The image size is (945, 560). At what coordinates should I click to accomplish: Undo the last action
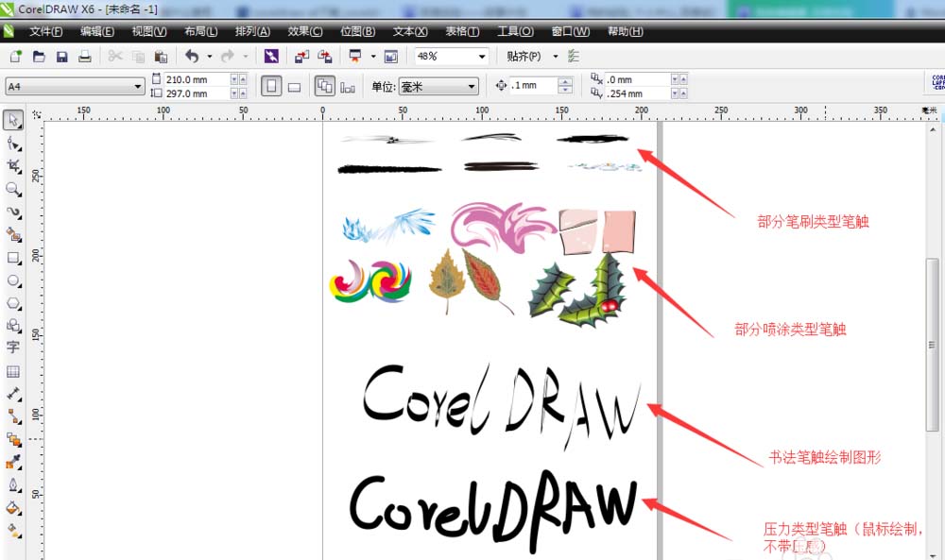click(x=192, y=57)
